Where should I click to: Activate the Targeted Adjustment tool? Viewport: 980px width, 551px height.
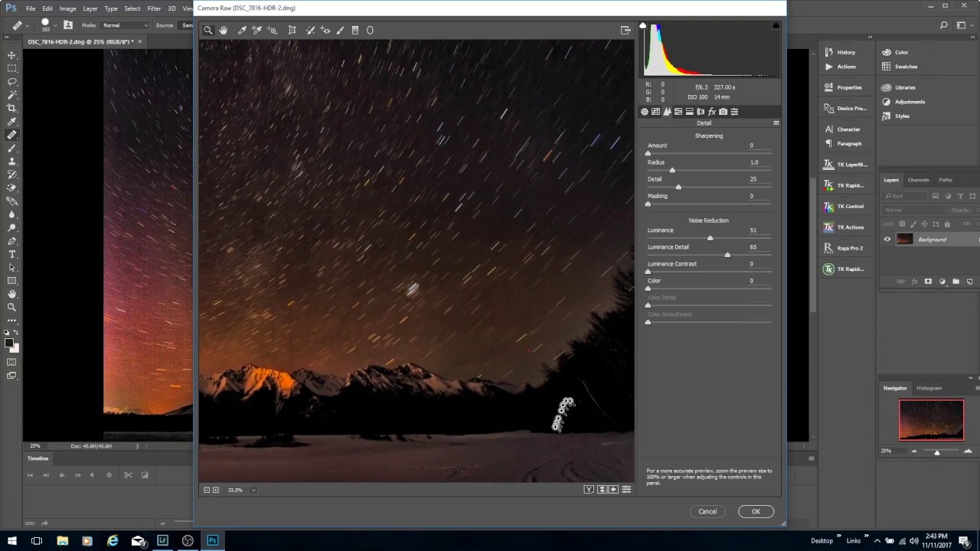(x=272, y=31)
